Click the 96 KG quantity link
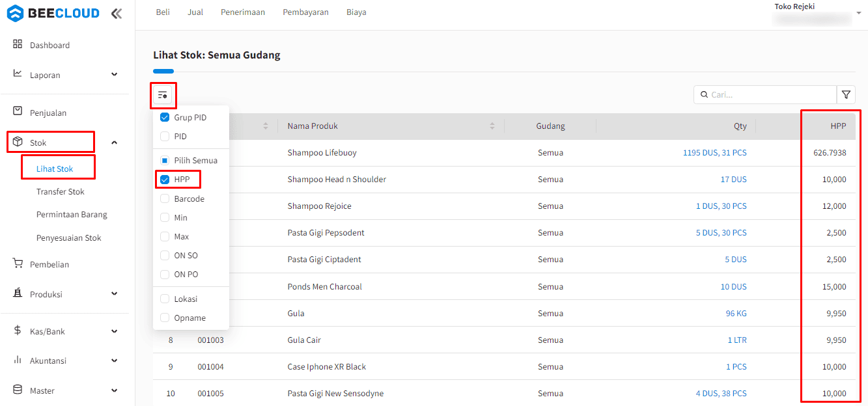 click(736, 314)
